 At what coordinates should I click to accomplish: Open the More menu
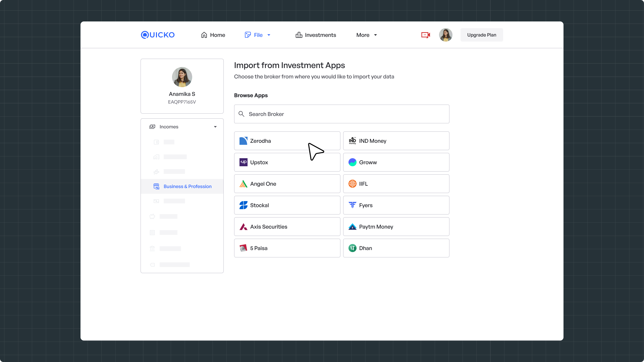pos(367,35)
